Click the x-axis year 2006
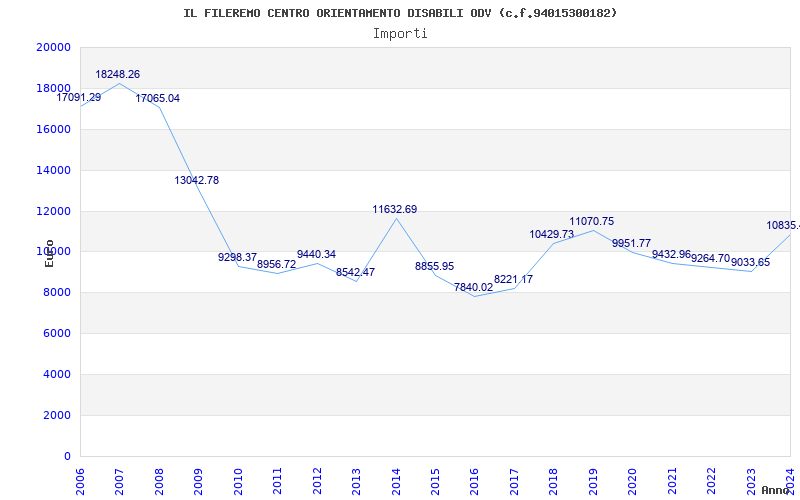The image size is (800, 500). pos(80,481)
